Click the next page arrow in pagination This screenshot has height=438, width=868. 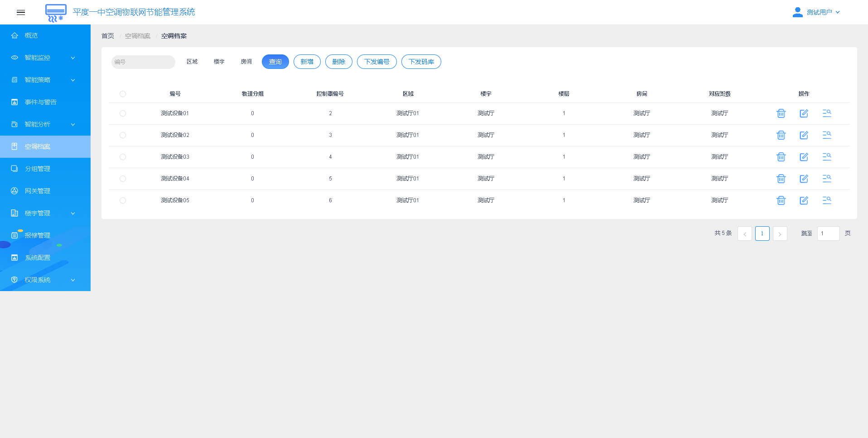[780, 234]
